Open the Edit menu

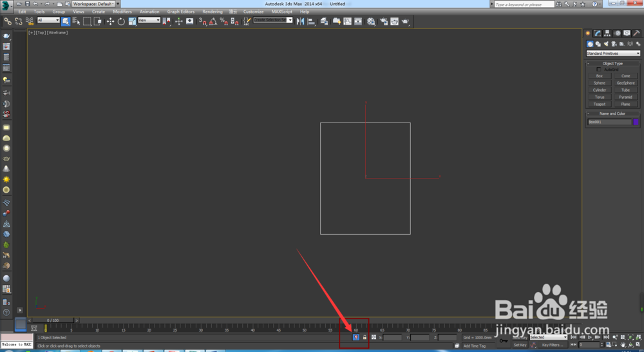point(22,12)
